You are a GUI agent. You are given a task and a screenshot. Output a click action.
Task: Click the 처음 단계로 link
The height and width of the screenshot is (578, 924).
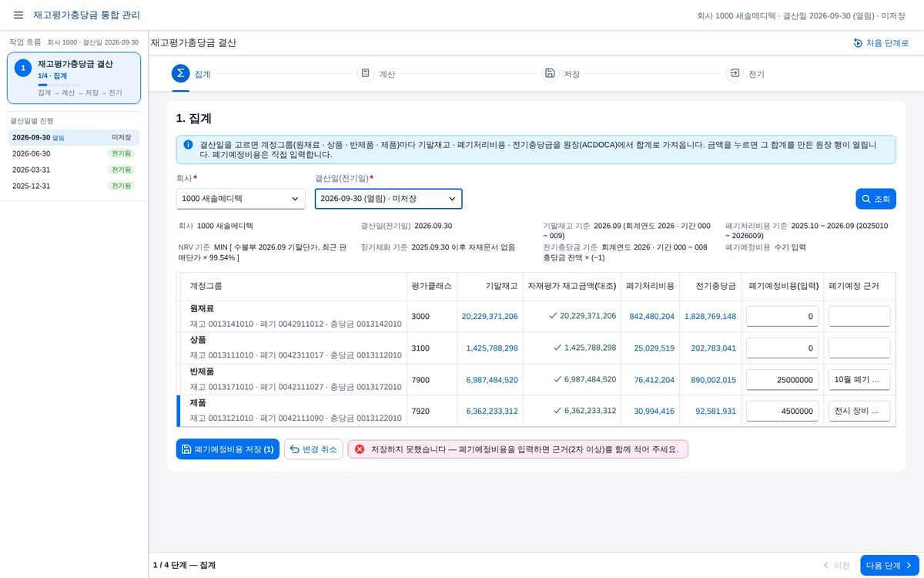(881, 43)
